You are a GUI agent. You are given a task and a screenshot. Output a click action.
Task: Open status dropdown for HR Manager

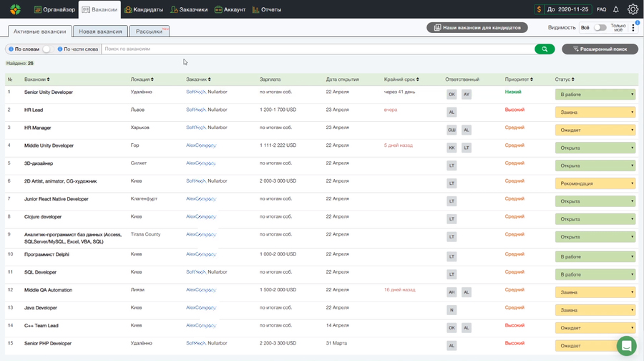point(595,130)
